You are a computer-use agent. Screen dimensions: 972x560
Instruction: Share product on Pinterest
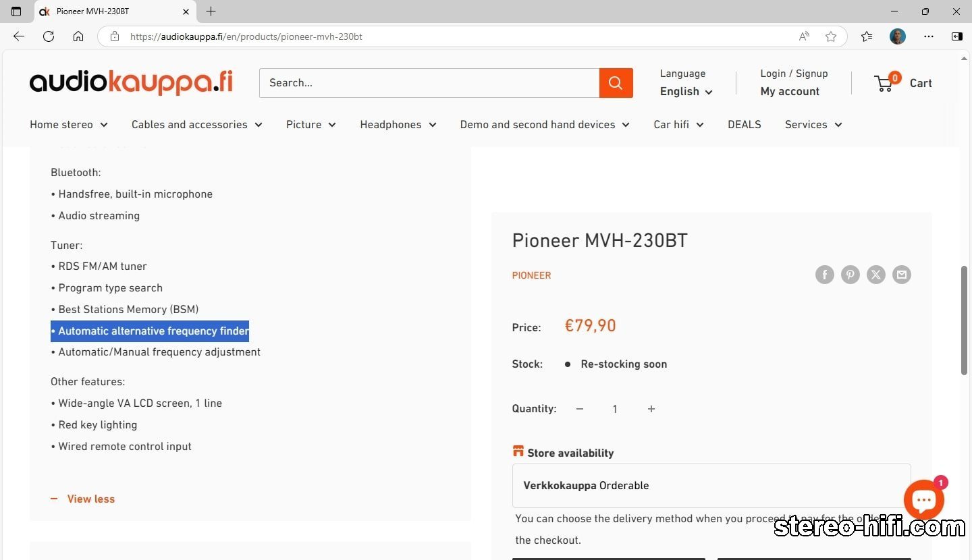[850, 275]
